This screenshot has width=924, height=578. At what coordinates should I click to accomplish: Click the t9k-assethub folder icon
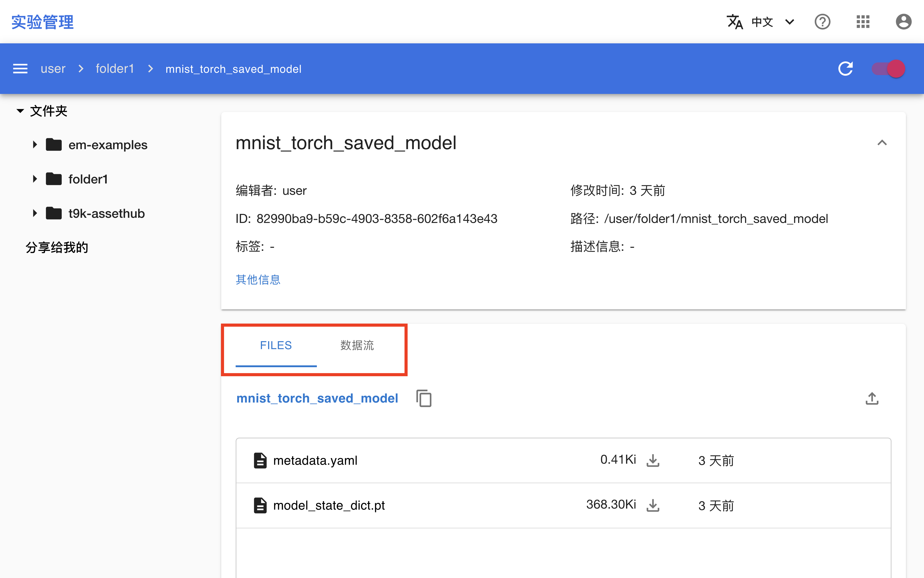(x=54, y=213)
